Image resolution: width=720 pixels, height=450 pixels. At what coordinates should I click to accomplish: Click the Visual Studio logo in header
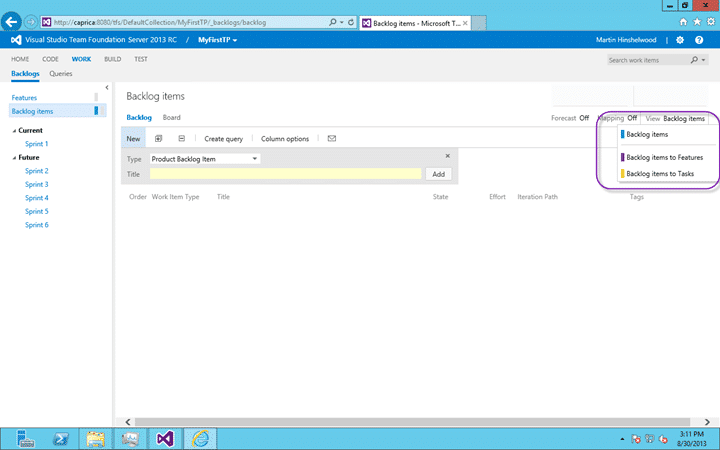[x=16, y=40]
